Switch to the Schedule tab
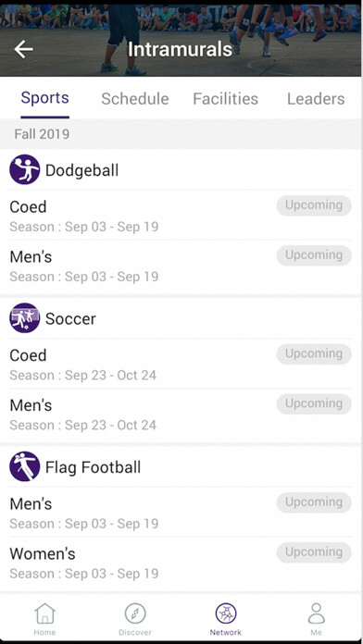The width and height of the screenshot is (363, 644). click(135, 99)
